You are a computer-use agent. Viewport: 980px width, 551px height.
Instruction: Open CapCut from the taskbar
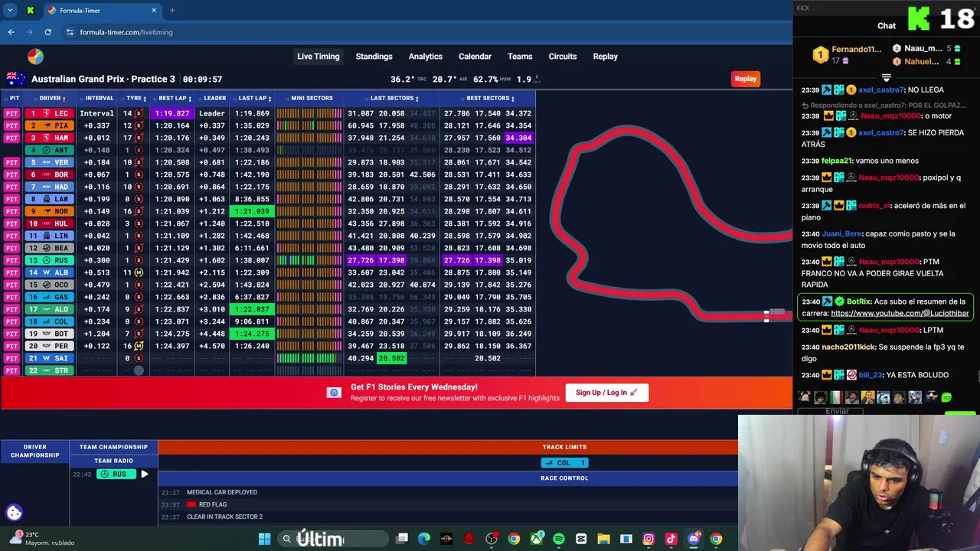point(581,540)
